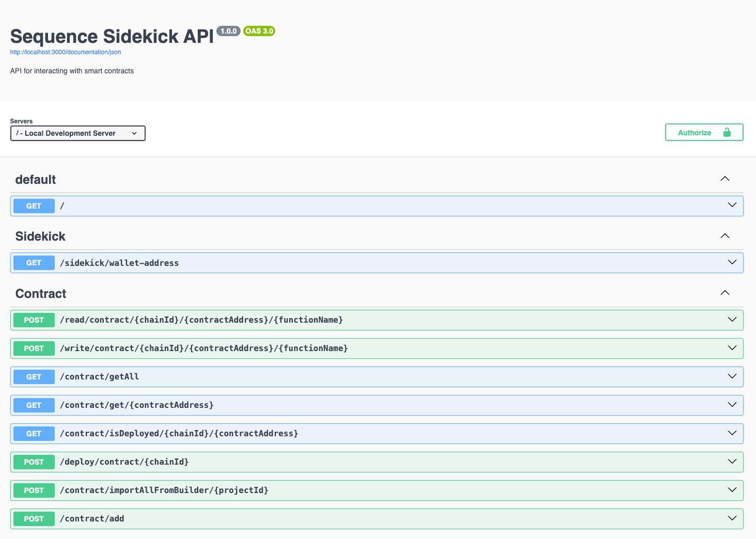Open the documentation JSON link

66,52
